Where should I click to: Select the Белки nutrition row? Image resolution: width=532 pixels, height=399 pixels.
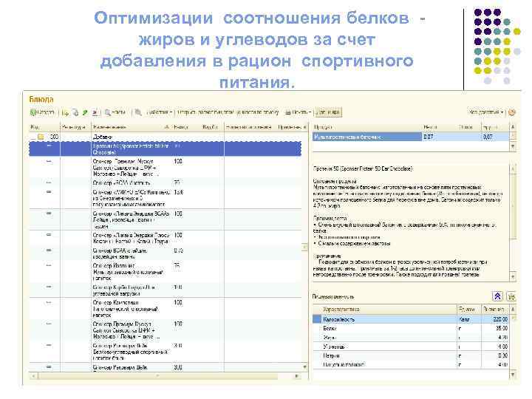[411, 328]
